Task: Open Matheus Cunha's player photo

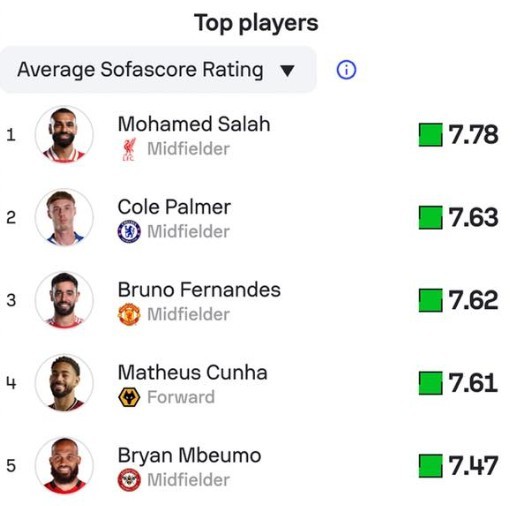Action: [64, 382]
